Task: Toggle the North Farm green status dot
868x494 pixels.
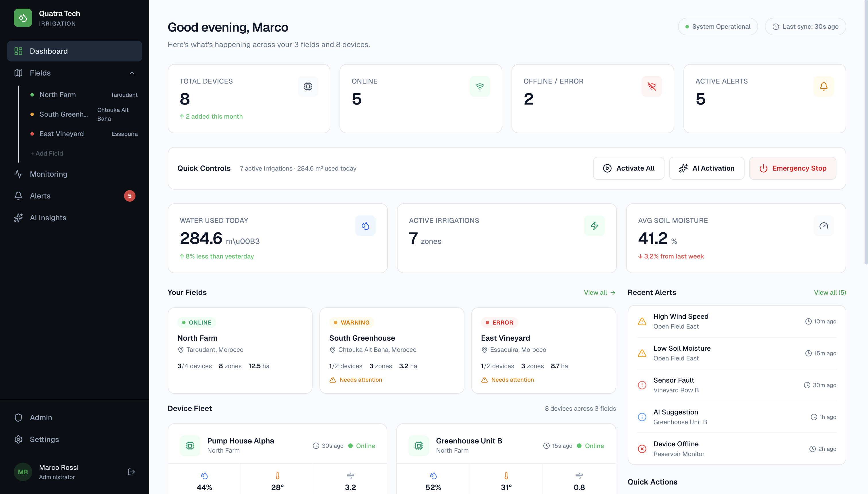Action: [x=32, y=95]
